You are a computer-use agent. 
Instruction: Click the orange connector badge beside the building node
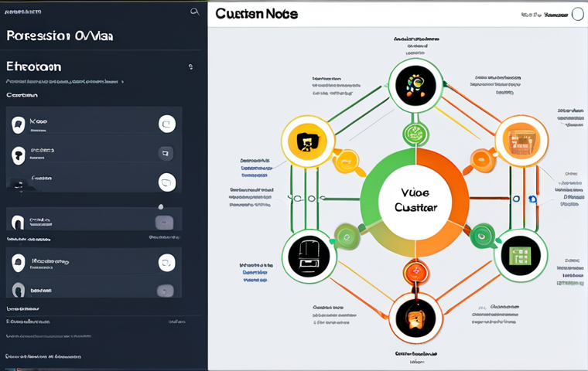click(x=482, y=161)
